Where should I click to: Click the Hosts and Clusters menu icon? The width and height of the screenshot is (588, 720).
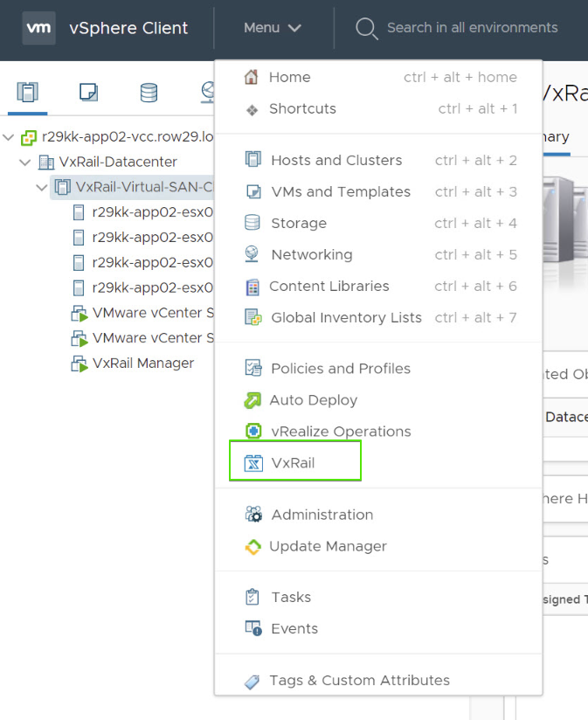252,159
